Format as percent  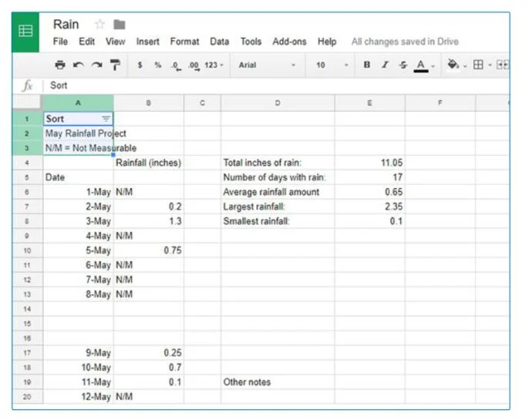[x=158, y=65]
